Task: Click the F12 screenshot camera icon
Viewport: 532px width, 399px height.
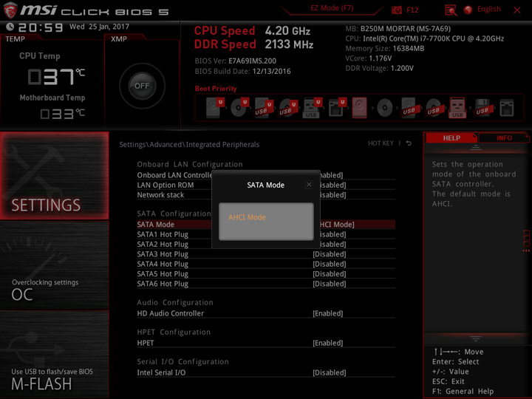Action: 396,10
